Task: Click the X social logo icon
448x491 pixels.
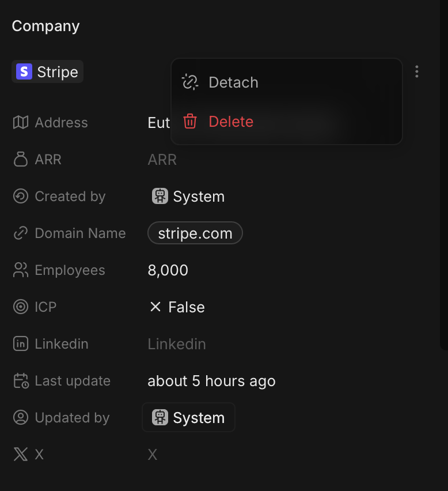Action: pyautogui.click(x=21, y=455)
